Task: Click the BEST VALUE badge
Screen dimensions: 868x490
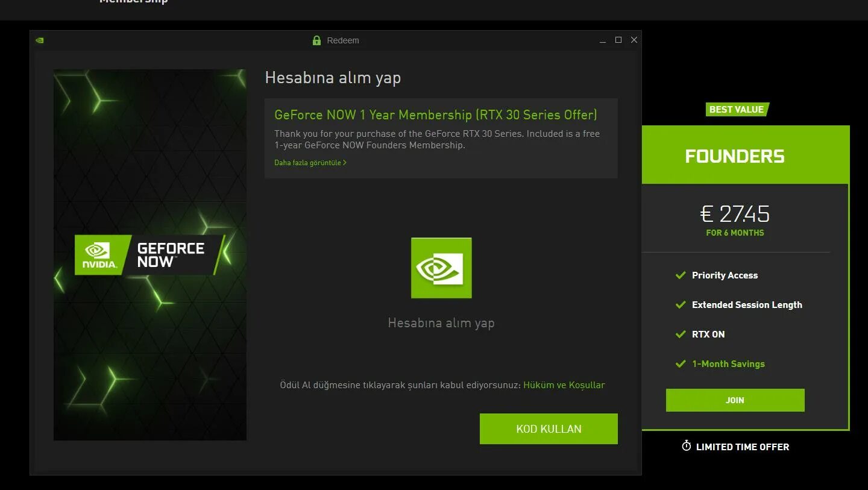Action: point(737,109)
